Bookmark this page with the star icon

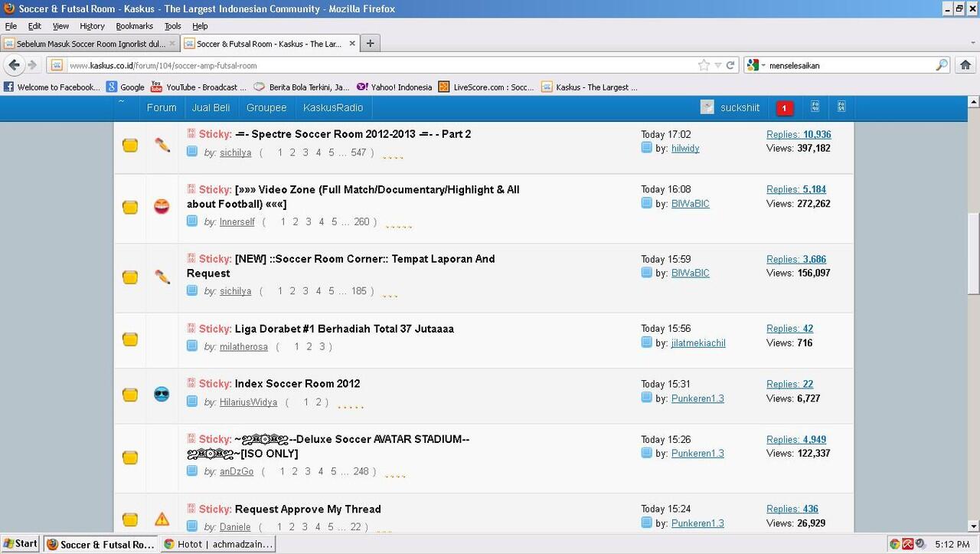[704, 65]
